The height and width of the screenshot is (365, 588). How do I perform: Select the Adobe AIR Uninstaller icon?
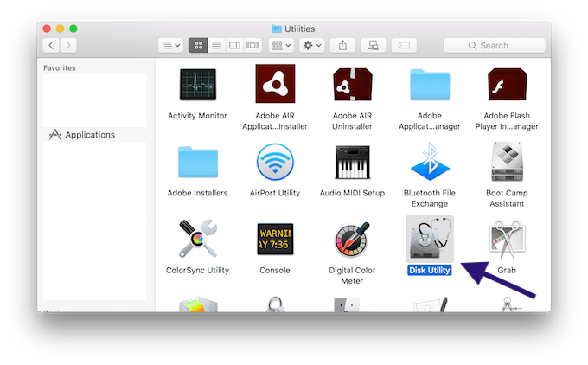[352, 85]
